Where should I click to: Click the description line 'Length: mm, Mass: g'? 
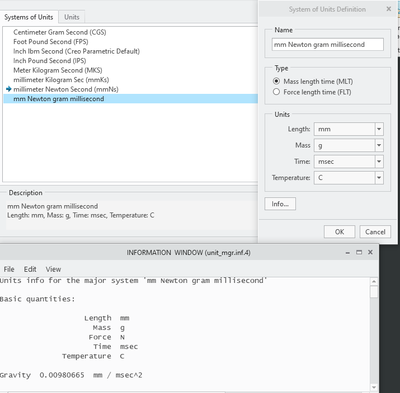pyautogui.click(x=80, y=215)
